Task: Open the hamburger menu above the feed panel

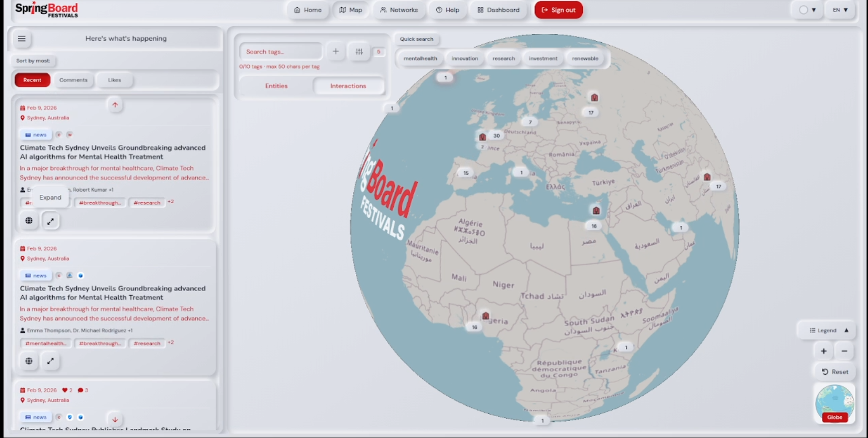Action: pos(21,38)
